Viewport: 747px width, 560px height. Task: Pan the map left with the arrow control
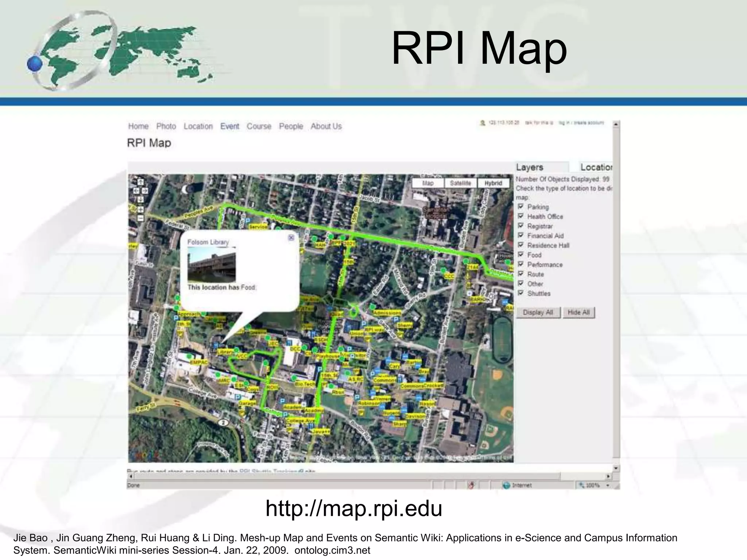[136, 191]
